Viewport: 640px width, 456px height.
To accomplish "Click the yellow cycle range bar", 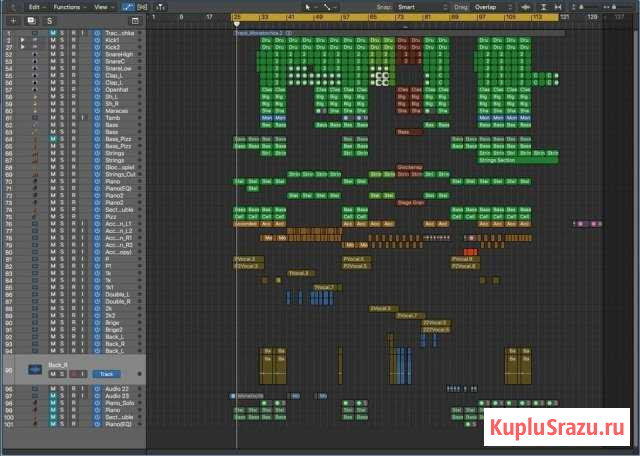I will 395,17.
